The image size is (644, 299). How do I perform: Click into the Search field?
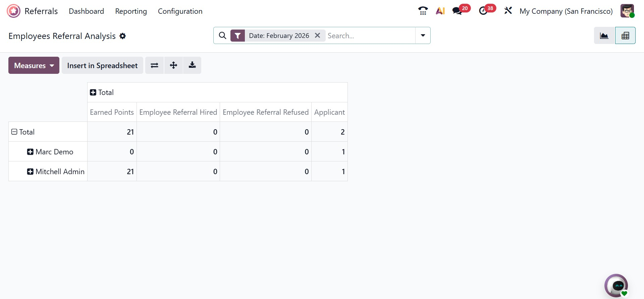coord(369,36)
